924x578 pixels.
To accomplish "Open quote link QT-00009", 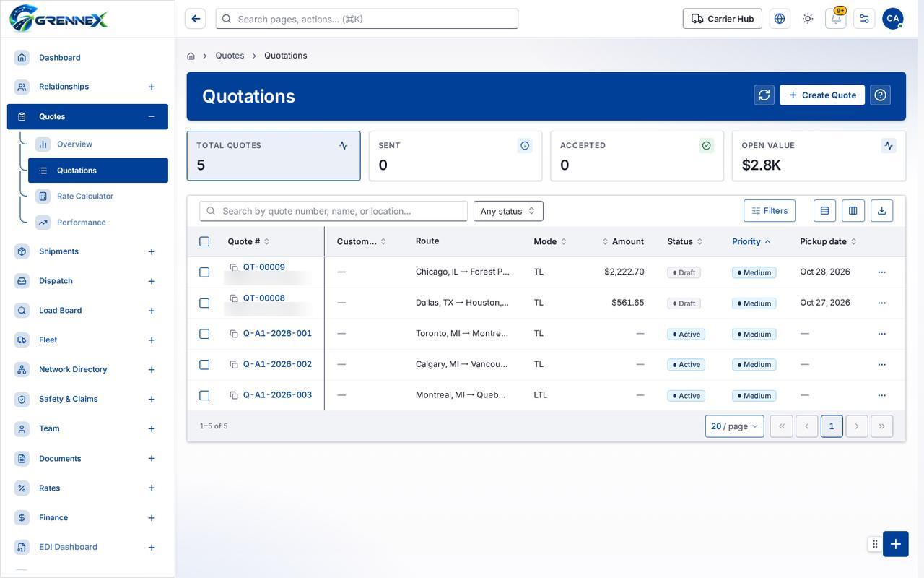I will coord(264,267).
